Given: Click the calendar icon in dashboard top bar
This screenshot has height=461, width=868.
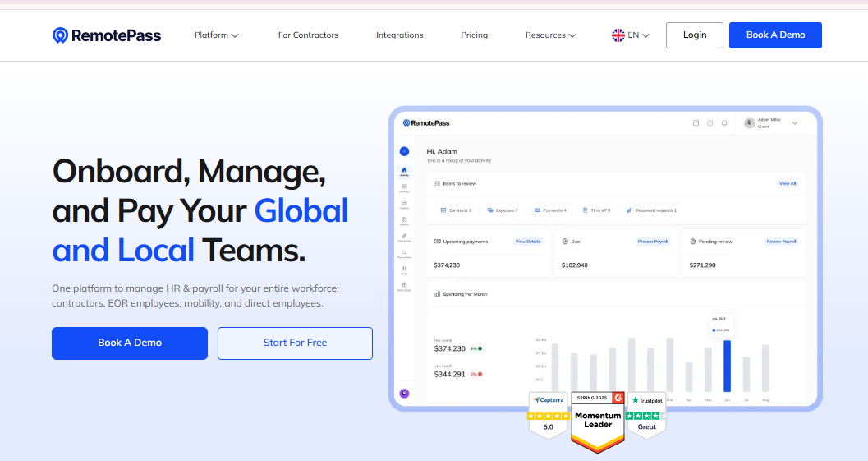Looking at the screenshot, I should (696, 123).
